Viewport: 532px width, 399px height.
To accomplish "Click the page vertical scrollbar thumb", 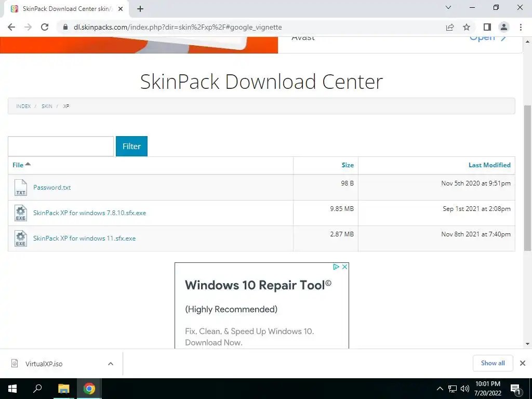I will click(527, 178).
